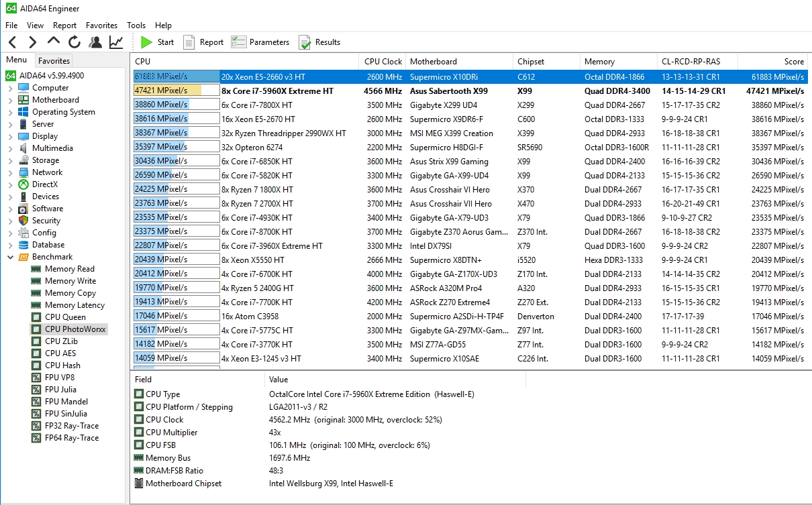Expand the Display tree node

point(10,136)
